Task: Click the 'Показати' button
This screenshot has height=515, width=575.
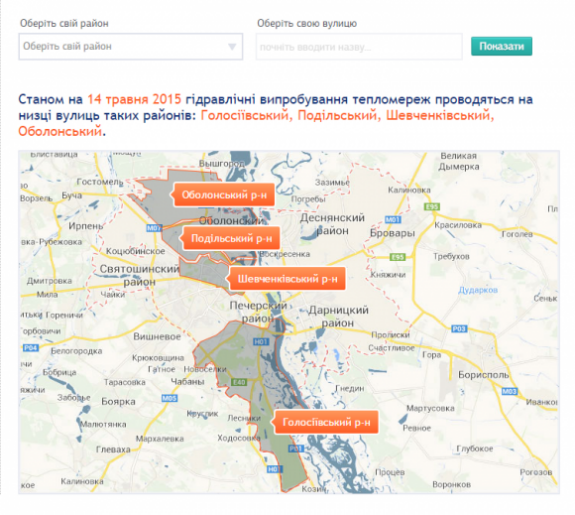Action: pos(501,46)
